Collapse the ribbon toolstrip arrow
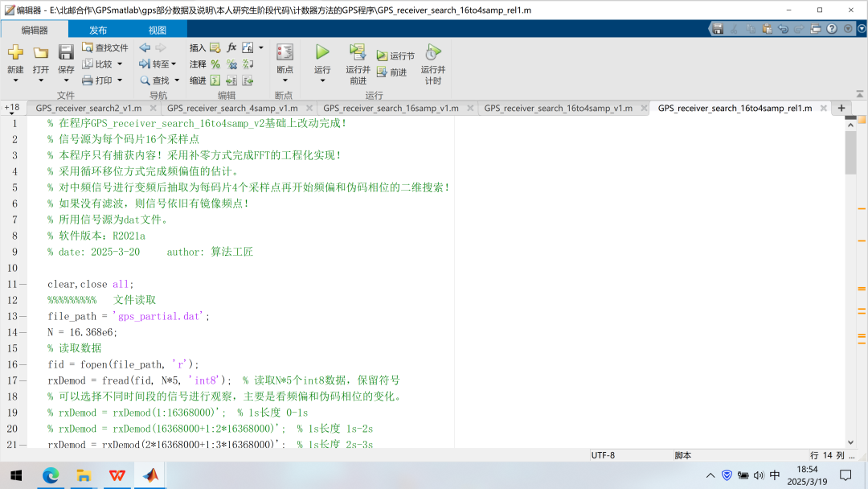The image size is (868, 489). 859,95
